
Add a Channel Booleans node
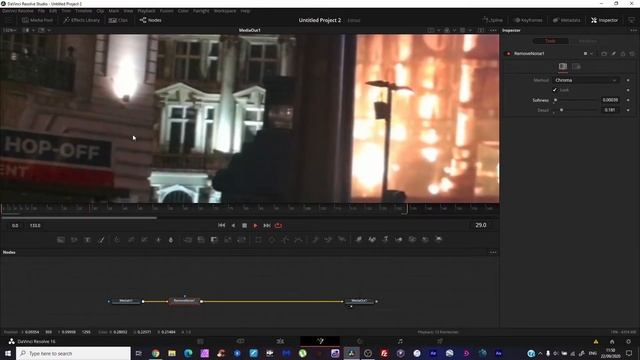[x=201, y=240]
